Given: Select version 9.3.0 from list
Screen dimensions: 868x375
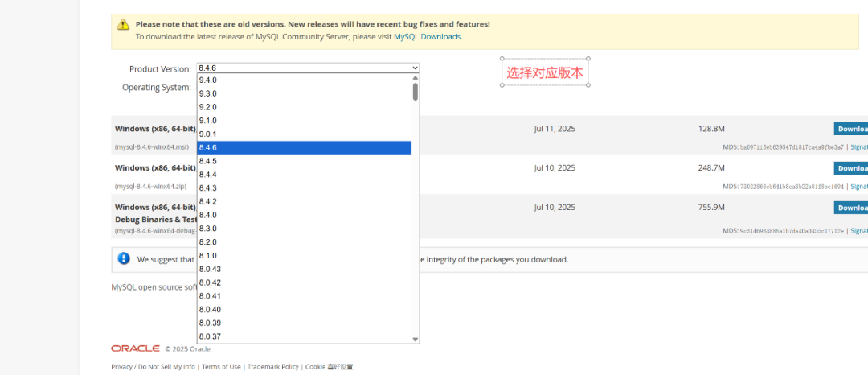Looking at the screenshot, I should click(x=304, y=93).
